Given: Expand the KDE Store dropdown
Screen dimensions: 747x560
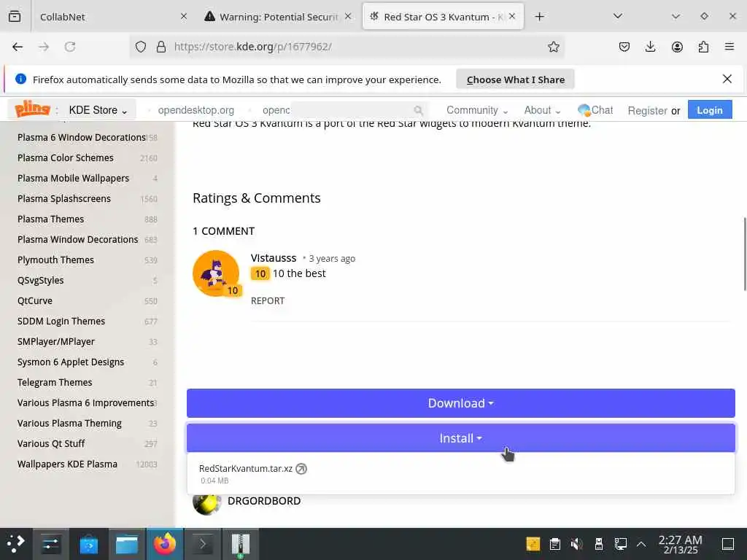Looking at the screenshot, I should pyautogui.click(x=98, y=111).
